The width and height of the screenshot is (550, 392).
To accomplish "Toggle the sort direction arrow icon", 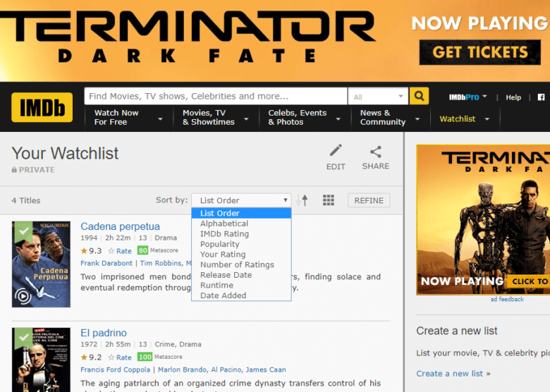I will click(303, 200).
